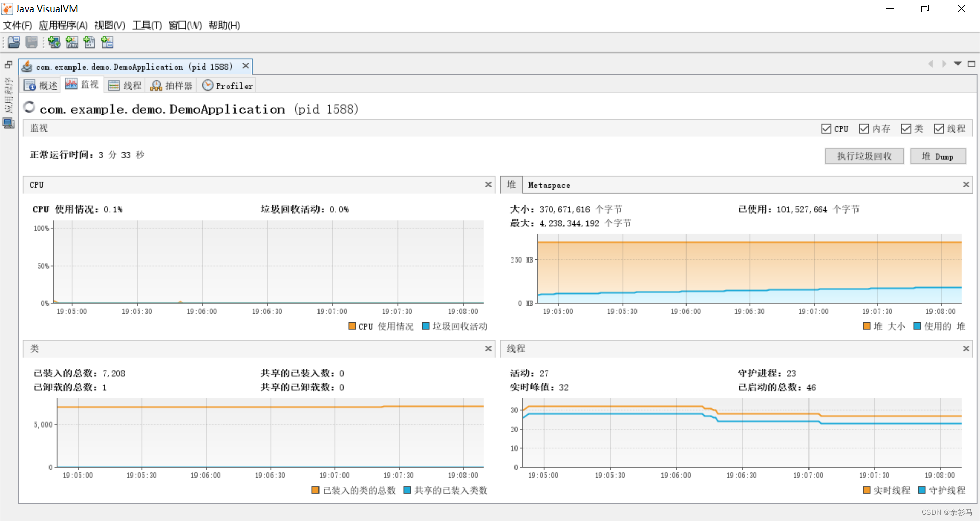Screen dimensions: 980x521
Task: Click the restore window group icon in left sidebar
Action: [x=8, y=65]
